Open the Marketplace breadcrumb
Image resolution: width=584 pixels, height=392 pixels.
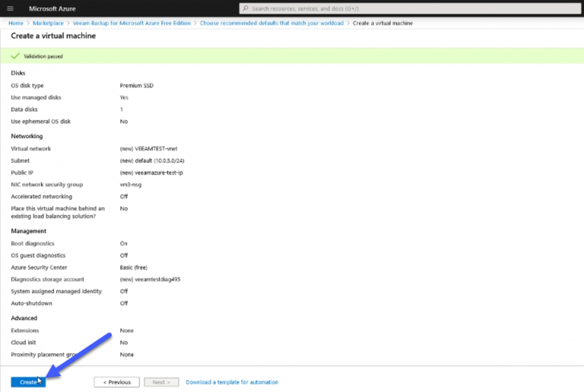click(48, 23)
